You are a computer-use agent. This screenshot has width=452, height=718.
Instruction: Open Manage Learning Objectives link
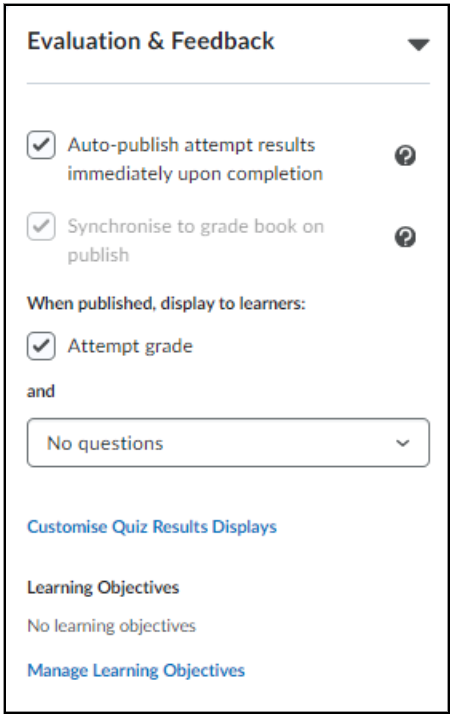pyautogui.click(x=136, y=671)
